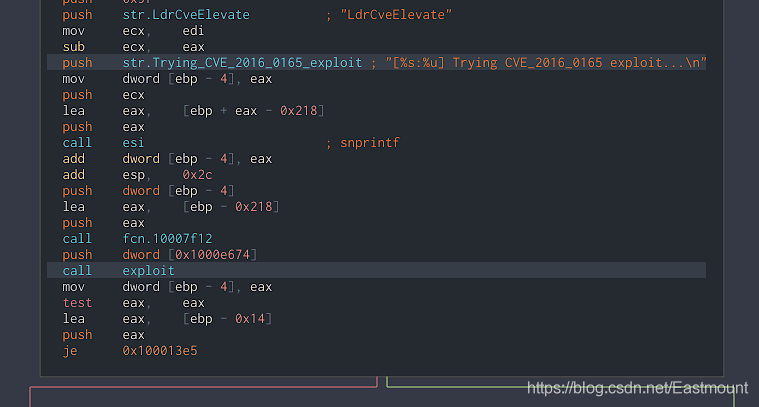Click the 'sub ecx, eax' line

pyautogui.click(x=134, y=47)
